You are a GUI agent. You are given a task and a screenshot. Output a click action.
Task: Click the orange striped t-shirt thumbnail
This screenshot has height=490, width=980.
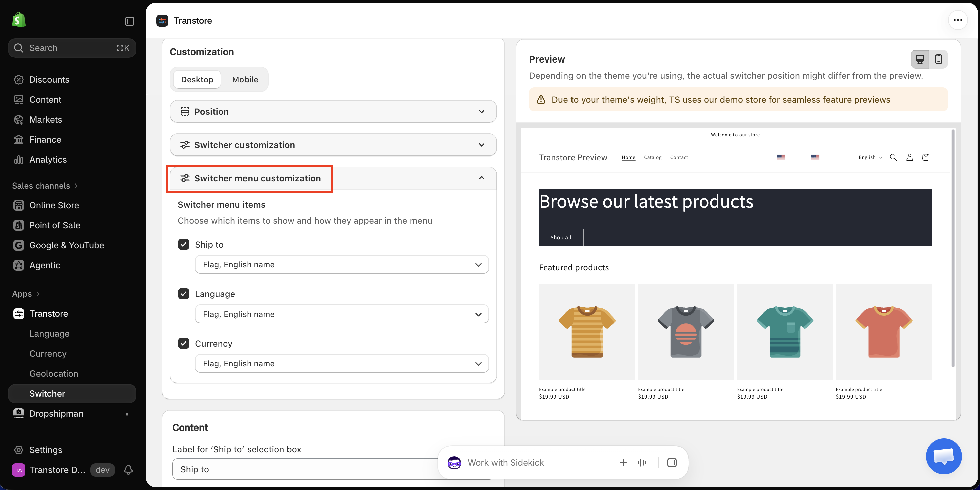pos(587,332)
